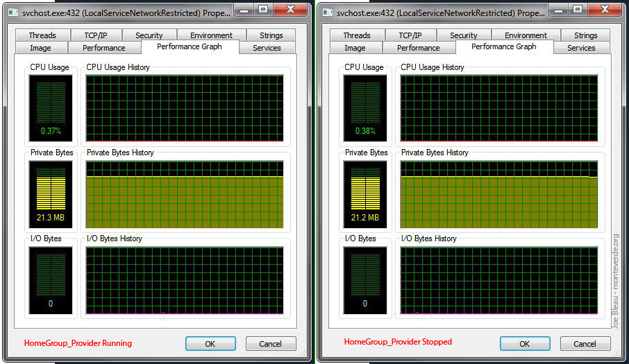Click CPU Usage History graph in right window

(x=499, y=108)
